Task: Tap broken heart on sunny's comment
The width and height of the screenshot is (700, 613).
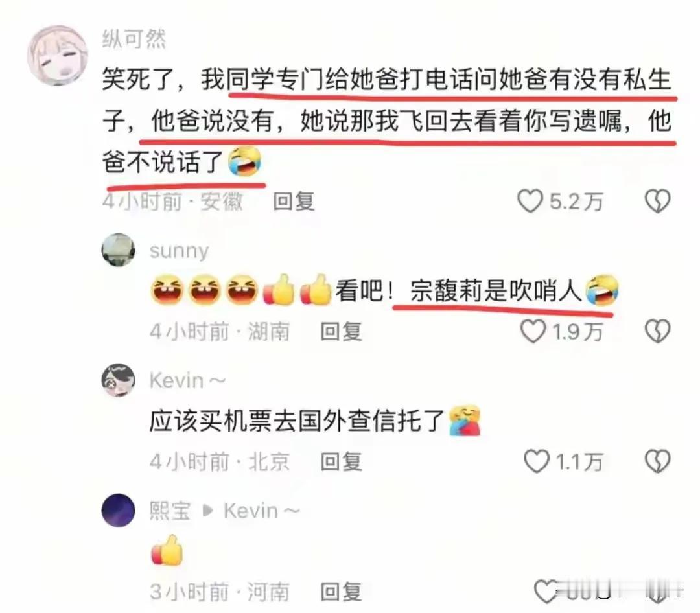Action: pyautogui.click(x=658, y=331)
